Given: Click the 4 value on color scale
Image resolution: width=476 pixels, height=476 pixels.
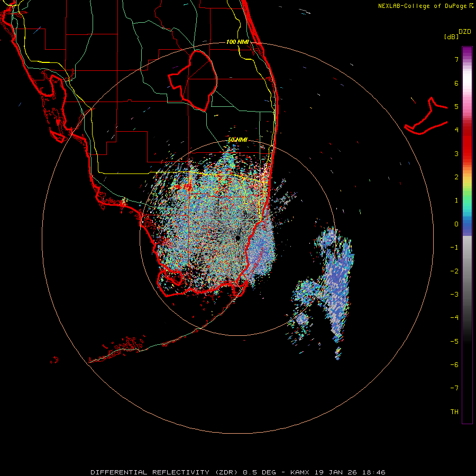Looking at the screenshot, I should pos(456,130).
